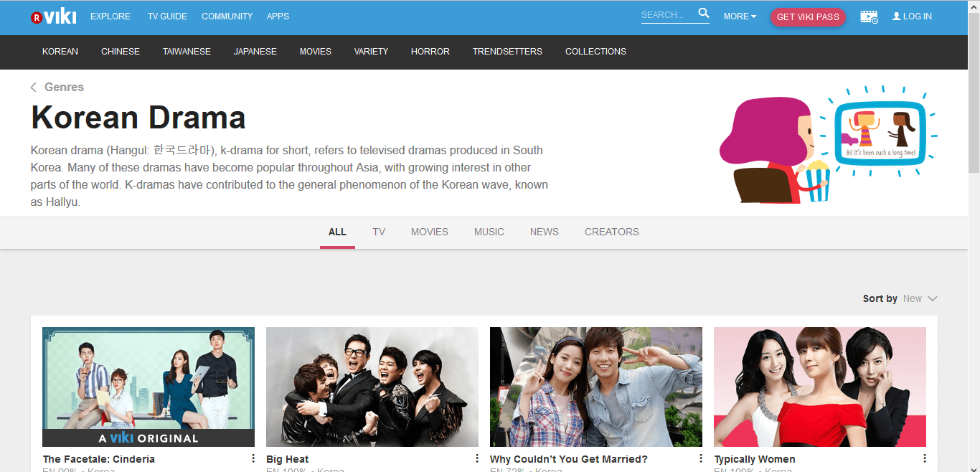
Task: Open The Facetale: Cinderia title link
Action: click(99, 459)
